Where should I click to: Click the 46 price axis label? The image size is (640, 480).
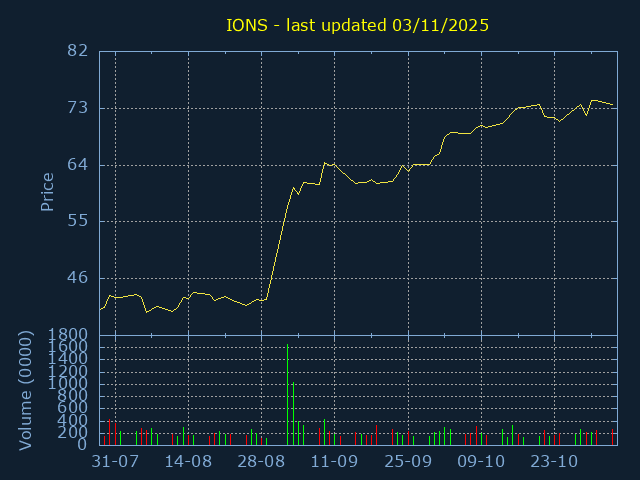[78, 278]
